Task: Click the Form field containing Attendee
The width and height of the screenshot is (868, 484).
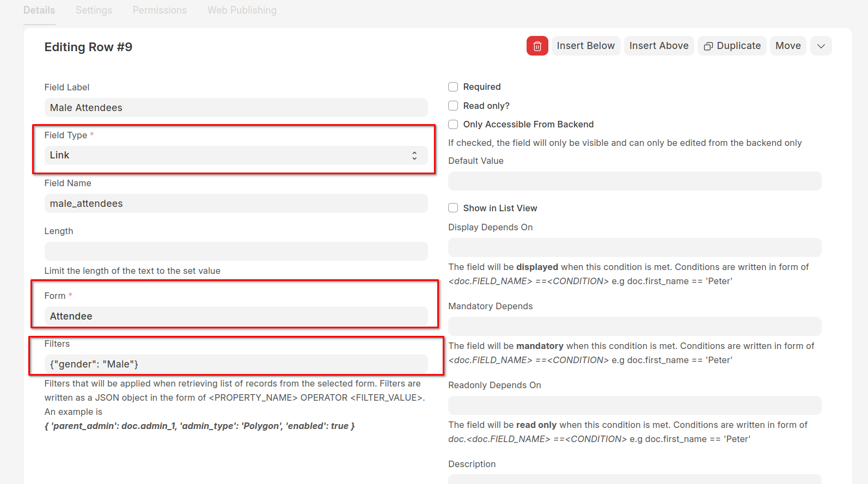Action: (x=236, y=316)
